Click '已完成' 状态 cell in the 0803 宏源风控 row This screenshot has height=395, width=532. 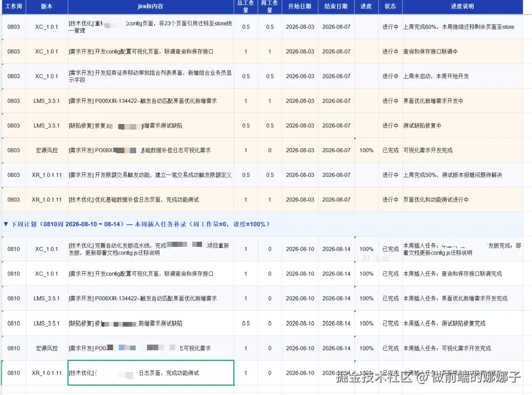(391, 150)
